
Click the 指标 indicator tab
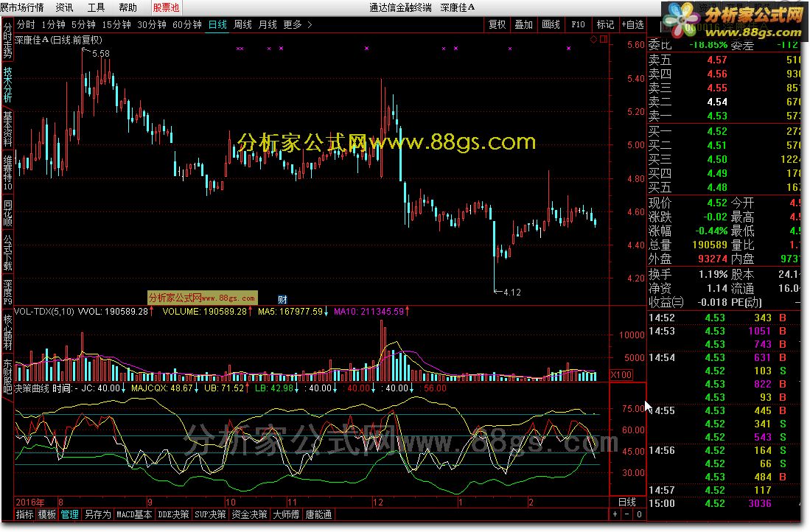click(24, 514)
